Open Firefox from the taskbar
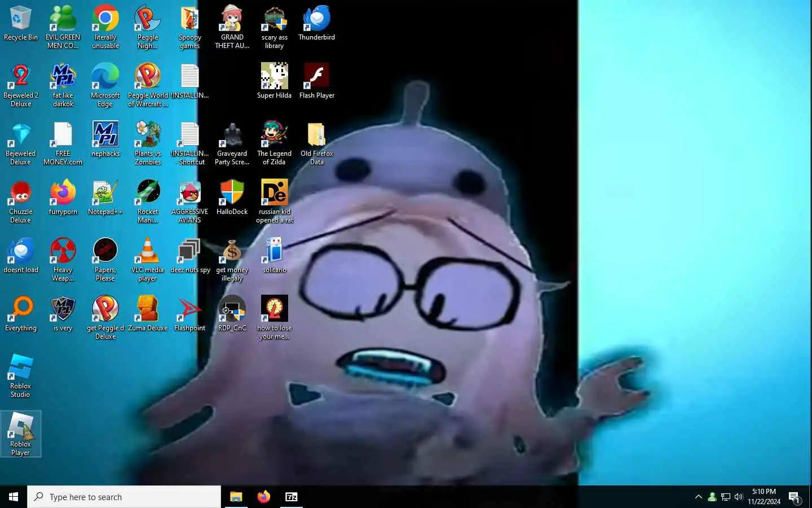The height and width of the screenshot is (508, 812). 263,497
